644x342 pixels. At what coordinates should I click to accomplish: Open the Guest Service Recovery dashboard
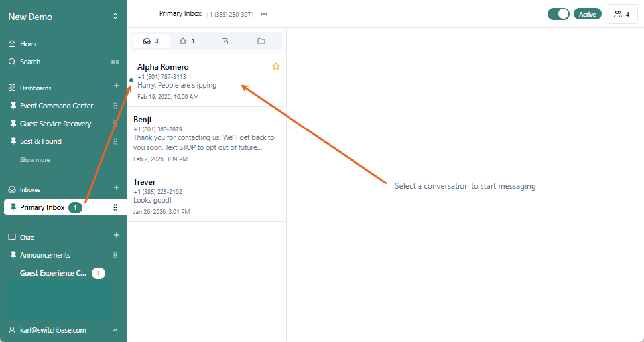click(55, 124)
